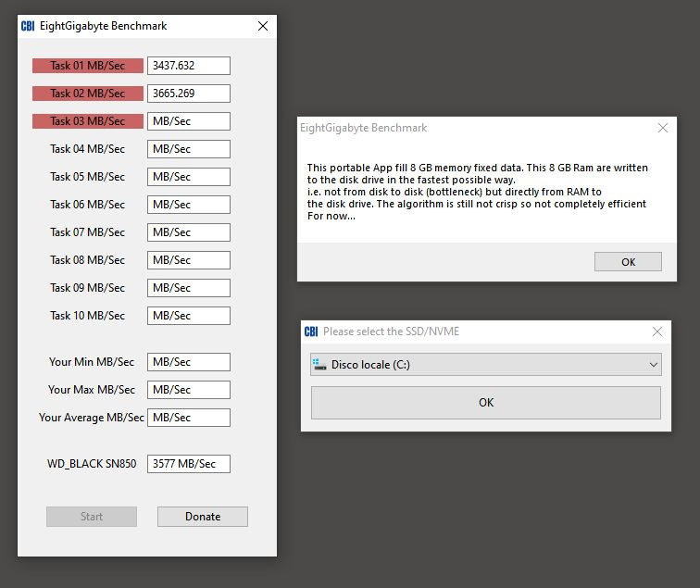
Task: Click the Task 08 result field
Action: [189, 260]
